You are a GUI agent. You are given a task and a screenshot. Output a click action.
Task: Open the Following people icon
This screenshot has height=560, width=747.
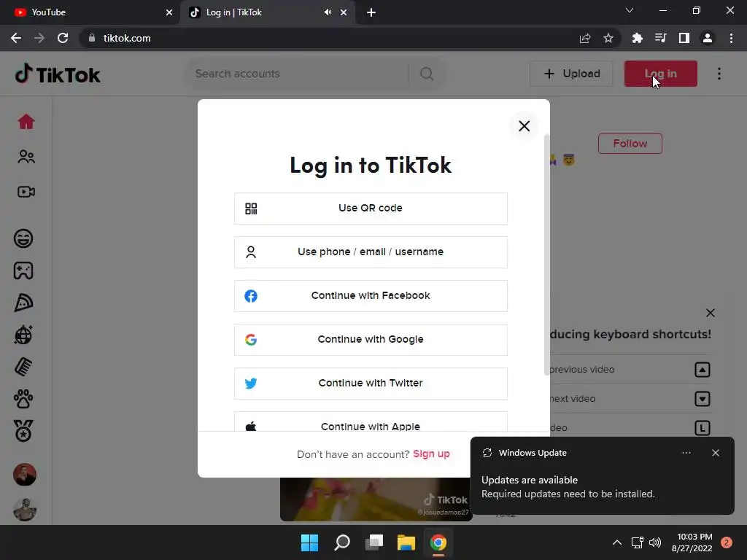tap(26, 157)
